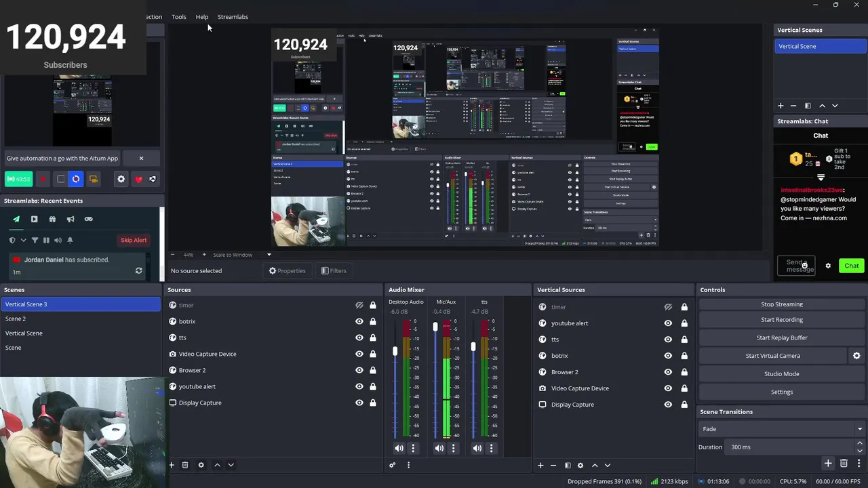
Task: Unlock the youtube alert source in Sources
Action: (x=373, y=386)
